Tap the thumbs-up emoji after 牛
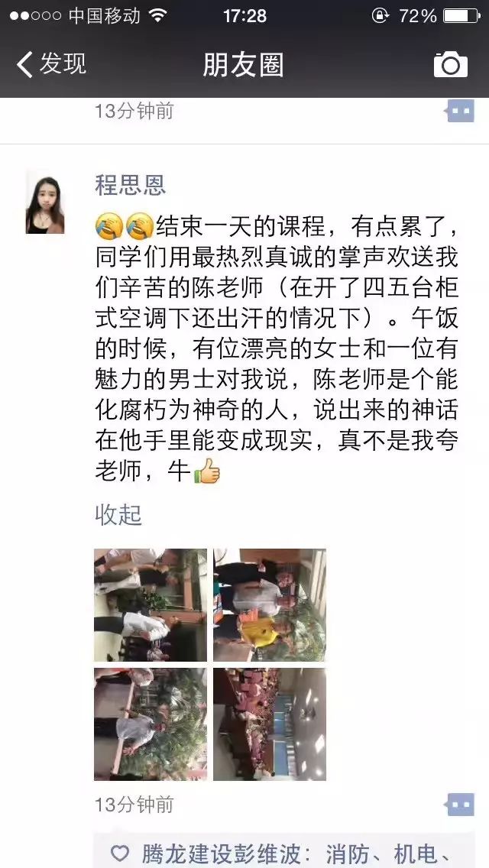This screenshot has width=489, height=868. coord(207,471)
